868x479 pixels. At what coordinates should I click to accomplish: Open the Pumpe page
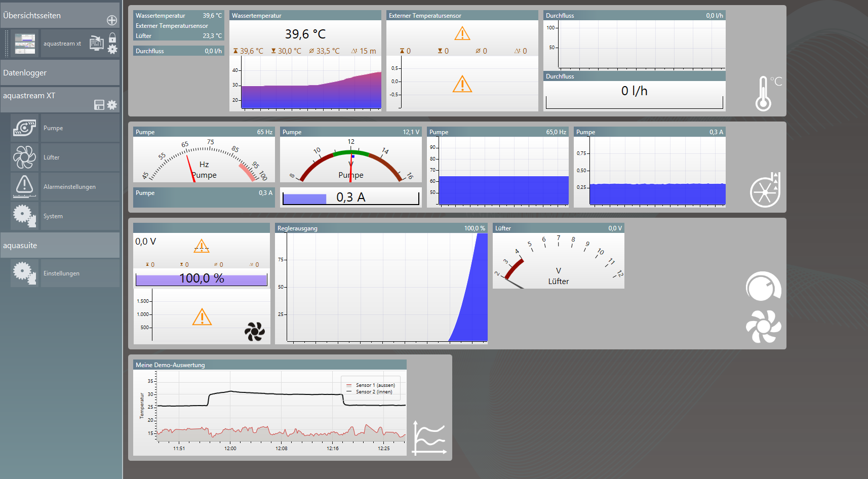pyautogui.click(x=65, y=128)
